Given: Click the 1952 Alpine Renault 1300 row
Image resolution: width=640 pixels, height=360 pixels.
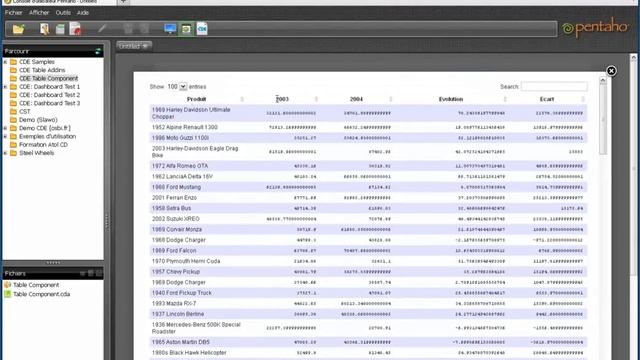Looking at the screenshot, I should [x=368, y=127].
